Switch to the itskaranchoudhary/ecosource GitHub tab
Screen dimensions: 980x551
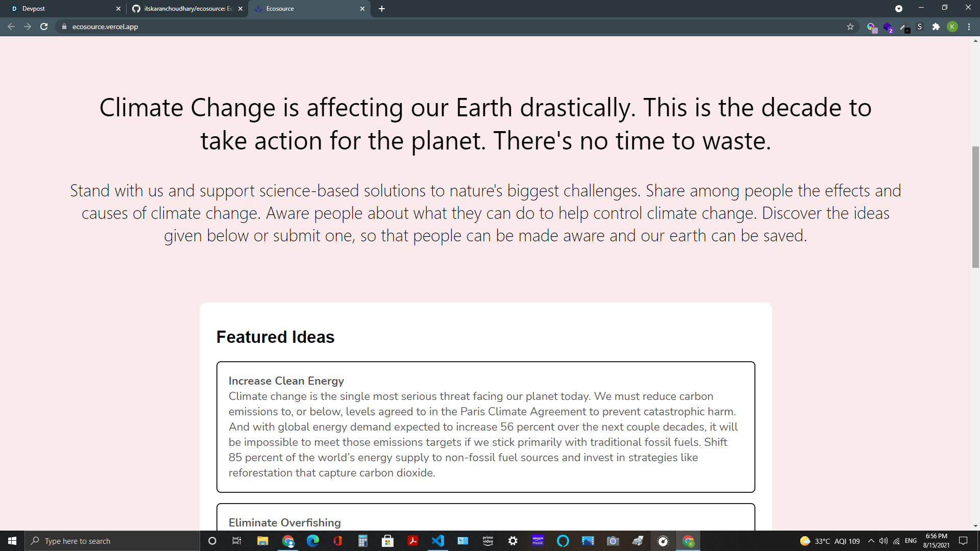pyautogui.click(x=184, y=9)
